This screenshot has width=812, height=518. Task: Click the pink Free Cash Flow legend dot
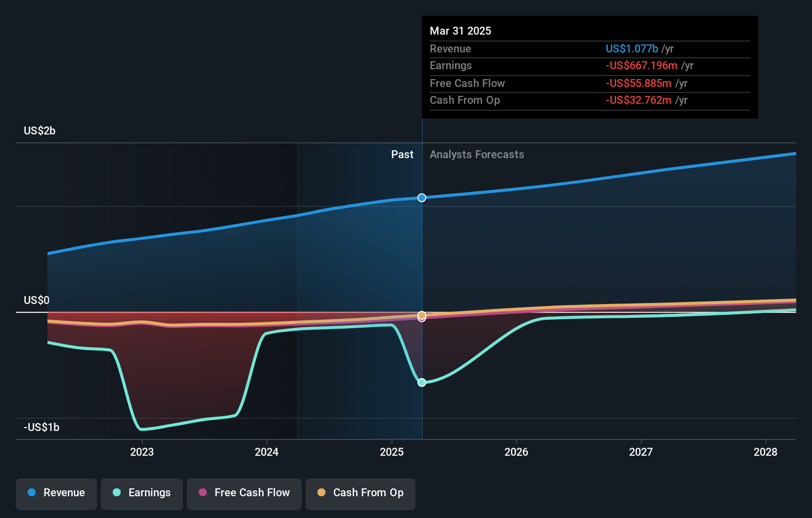click(x=203, y=492)
